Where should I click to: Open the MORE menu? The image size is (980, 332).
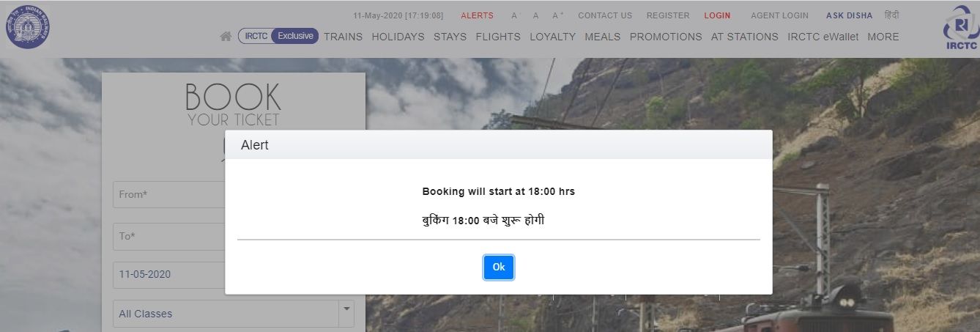coord(883,37)
